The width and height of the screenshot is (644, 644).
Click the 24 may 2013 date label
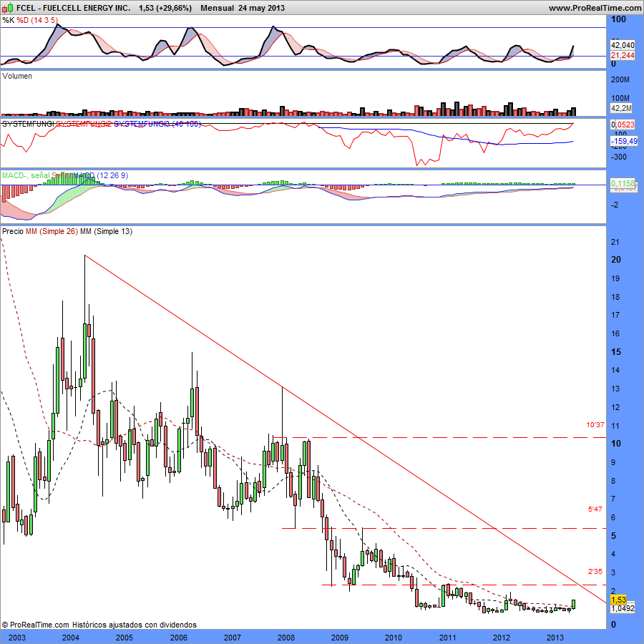261,8
